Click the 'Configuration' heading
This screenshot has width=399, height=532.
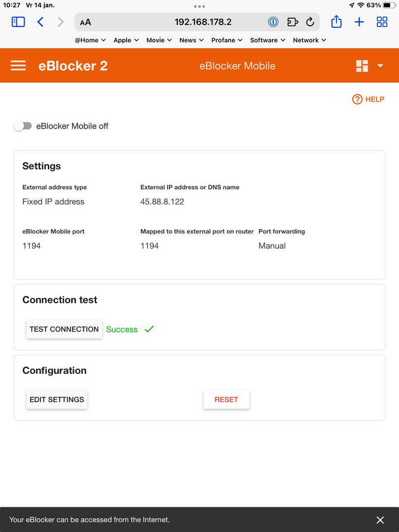click(54, 370)
